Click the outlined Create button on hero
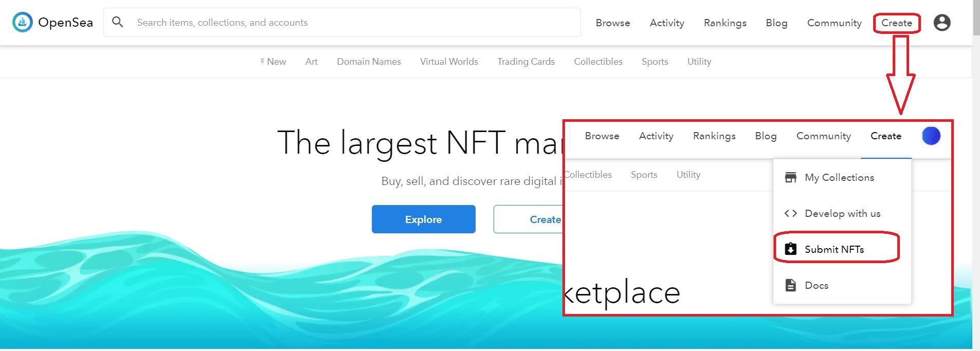Image resolution: width=980 pixels, height=351 pixels. (x=529, y=219)
